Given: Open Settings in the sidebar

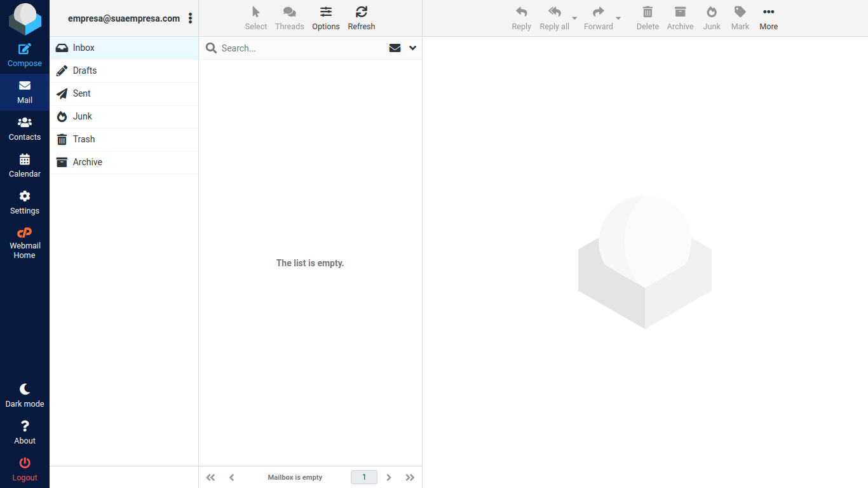Looking at the screenshot, I should point(25,203).
